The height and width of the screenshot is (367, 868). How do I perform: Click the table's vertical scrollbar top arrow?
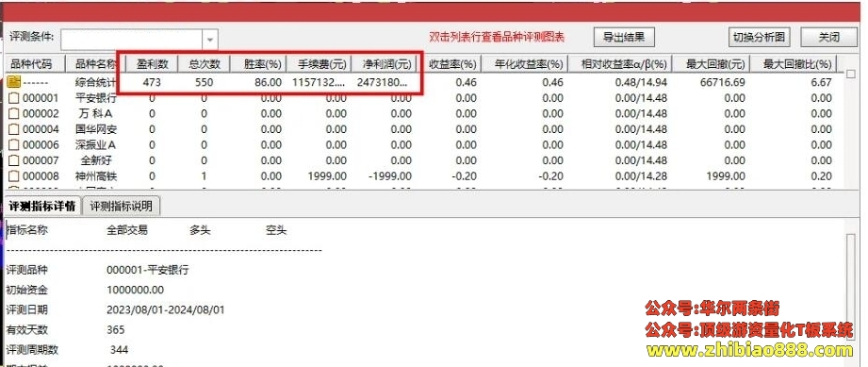point(851,74)
